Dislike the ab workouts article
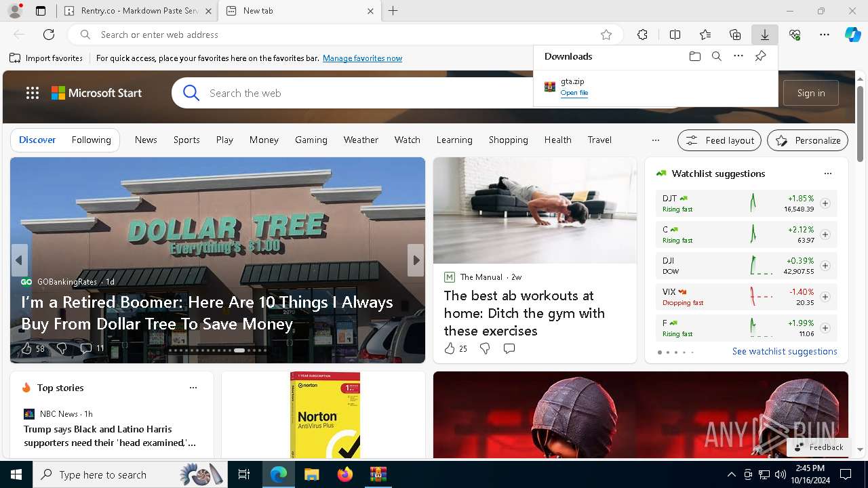 485,348
